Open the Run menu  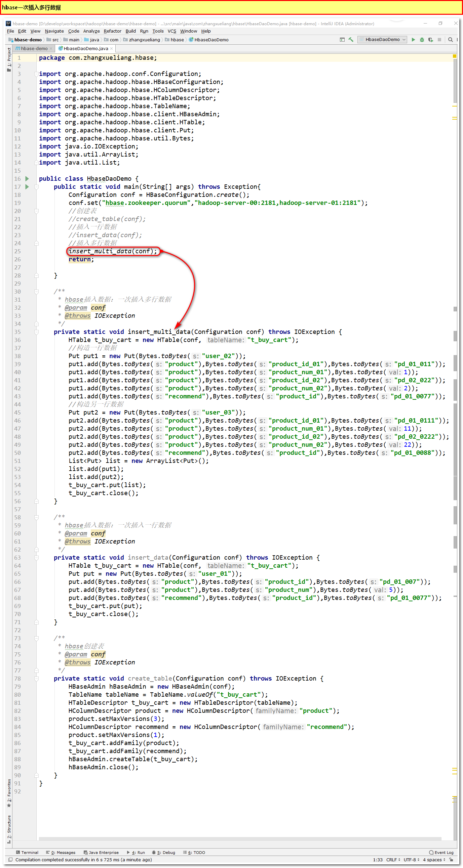144,31
